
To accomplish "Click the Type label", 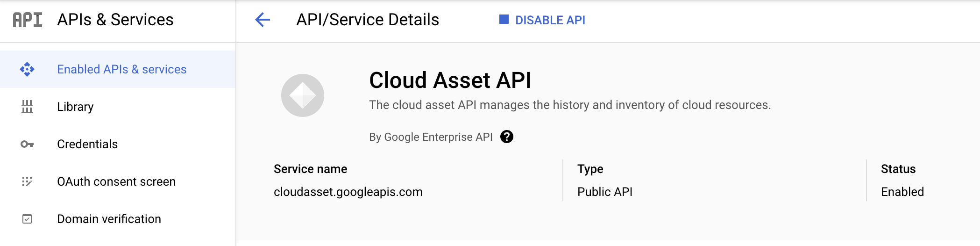I will point(590,169).
